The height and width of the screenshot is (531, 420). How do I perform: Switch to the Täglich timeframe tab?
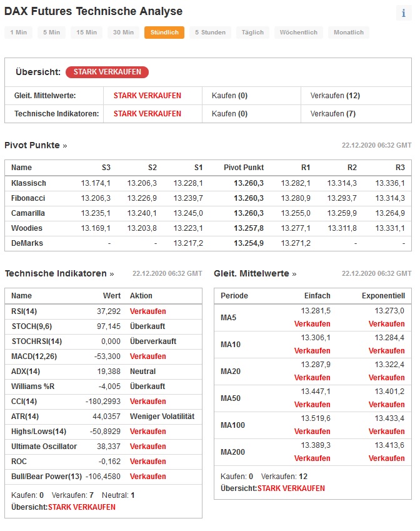pyautogui.click(x=252, y=32)
